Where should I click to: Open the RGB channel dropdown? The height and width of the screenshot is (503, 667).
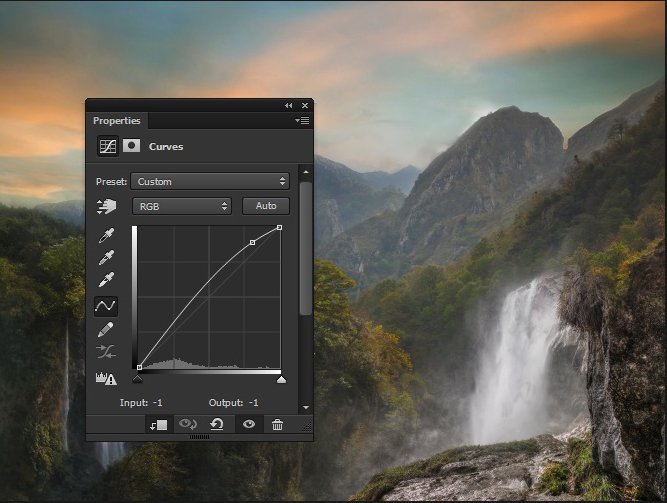point(182,206)
